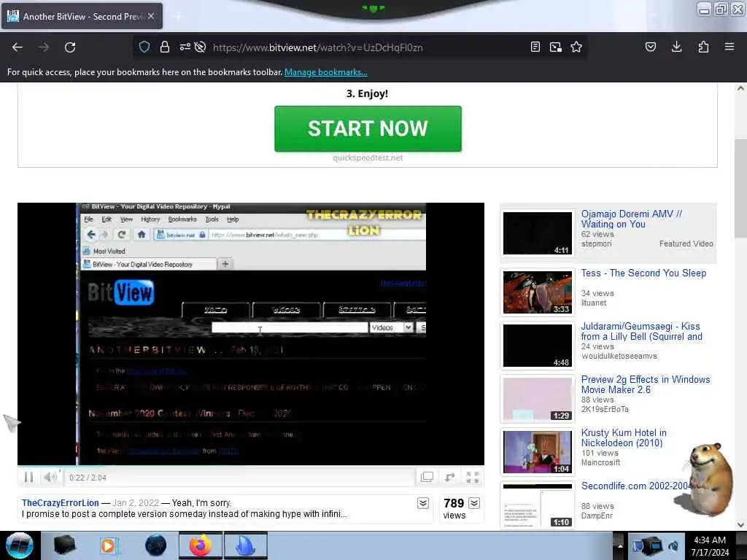Go back to the previous page

pyautogui.click(x=18, y=47)
